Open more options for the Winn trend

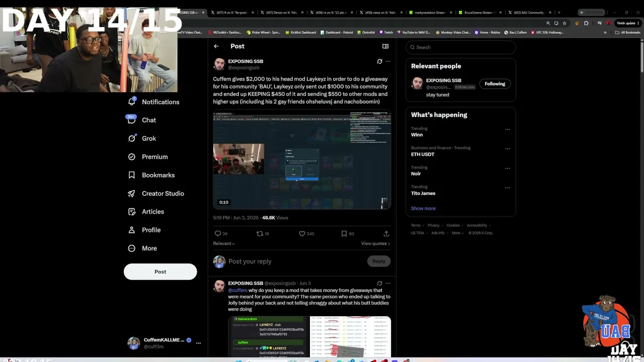(507, 129)
